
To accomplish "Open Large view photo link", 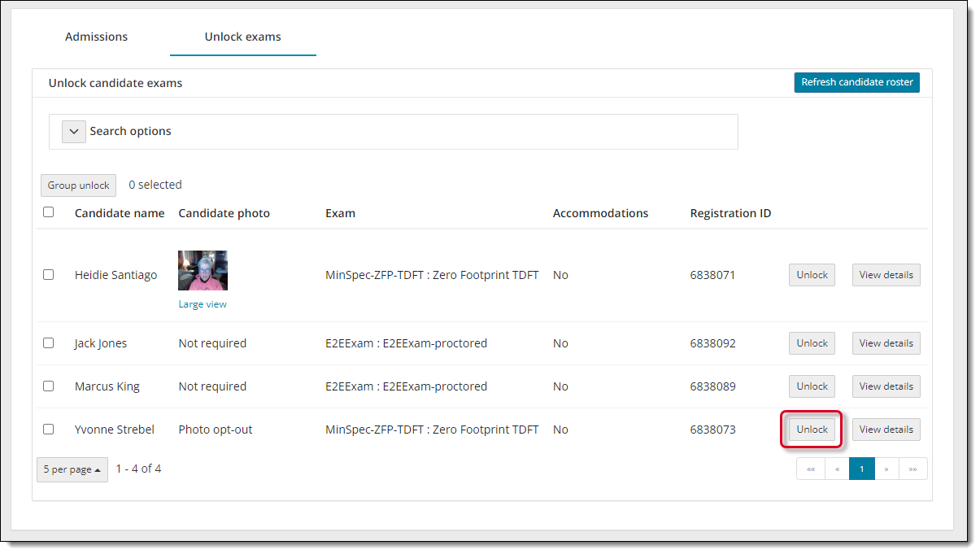I will point(203,304).
